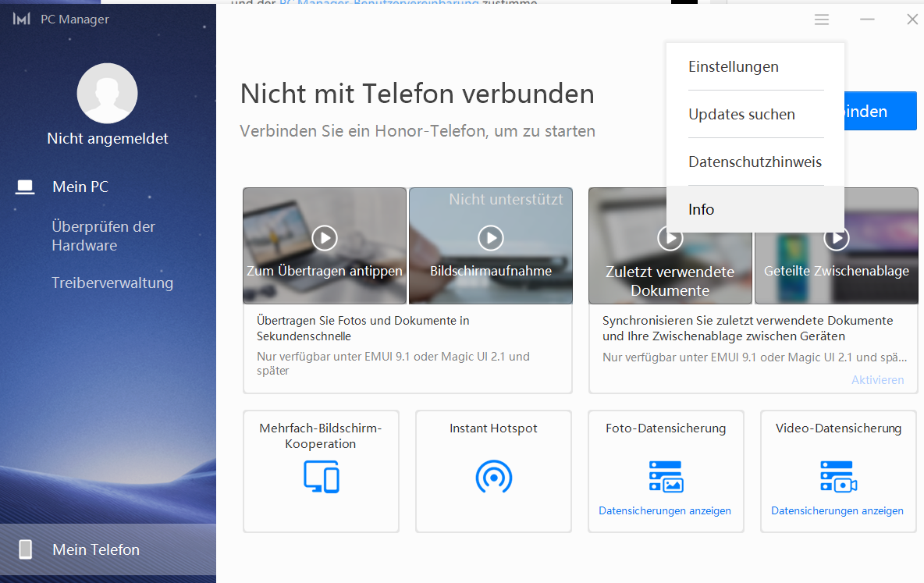Screen dimensions: 924x583
Task: Show video backups via Datensicherungen anzeigen
Action: [837, 510]
